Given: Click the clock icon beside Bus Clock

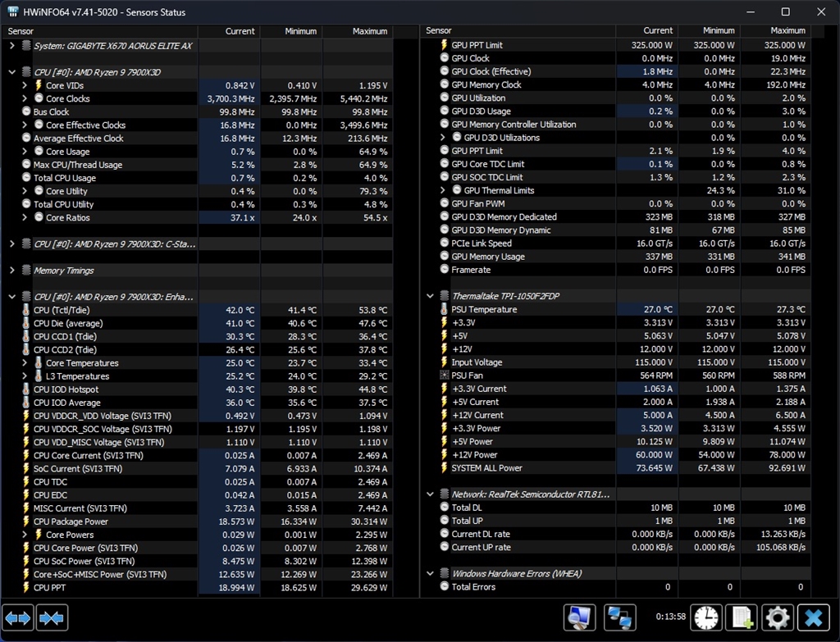Looking at the screenshot, I should 26,112.
